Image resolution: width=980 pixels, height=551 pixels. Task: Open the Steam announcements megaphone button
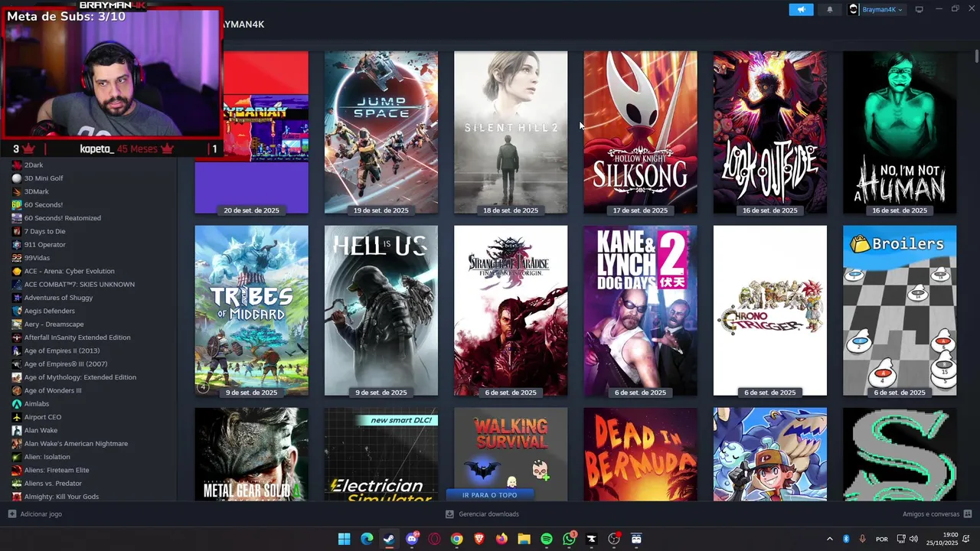[801, 9]
